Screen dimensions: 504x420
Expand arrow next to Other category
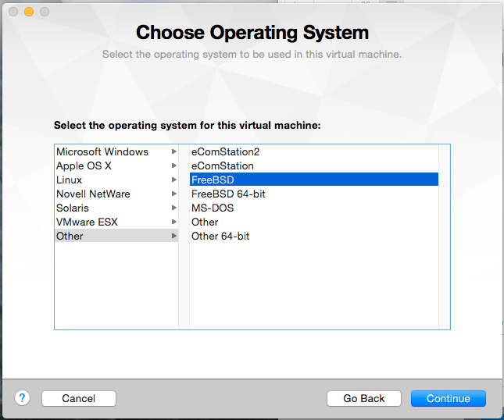[174, 236]
